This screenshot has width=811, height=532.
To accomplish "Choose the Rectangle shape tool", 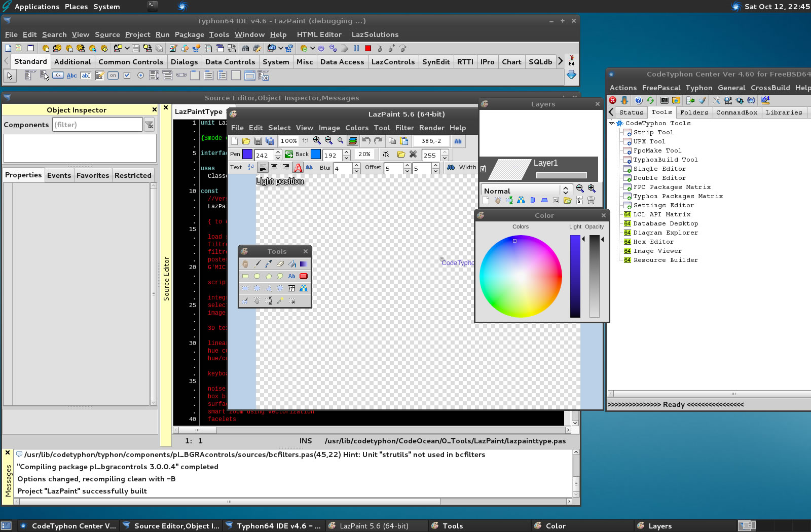I will [x=245, y=276].
